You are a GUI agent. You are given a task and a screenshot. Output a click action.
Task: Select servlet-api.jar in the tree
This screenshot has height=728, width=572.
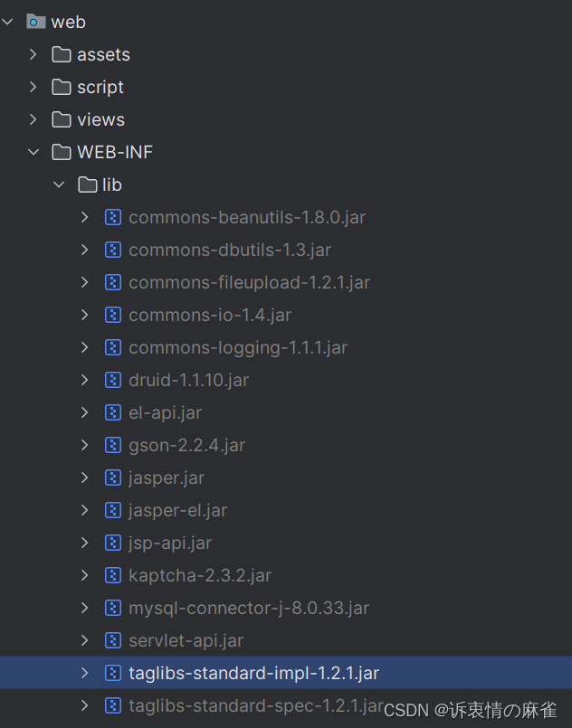186,640
